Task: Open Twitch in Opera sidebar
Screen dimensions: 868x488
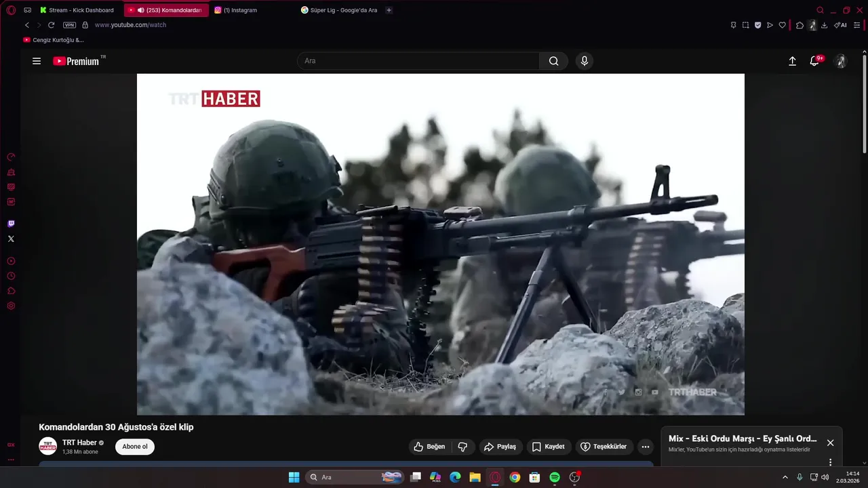Action: coord(11,224)
